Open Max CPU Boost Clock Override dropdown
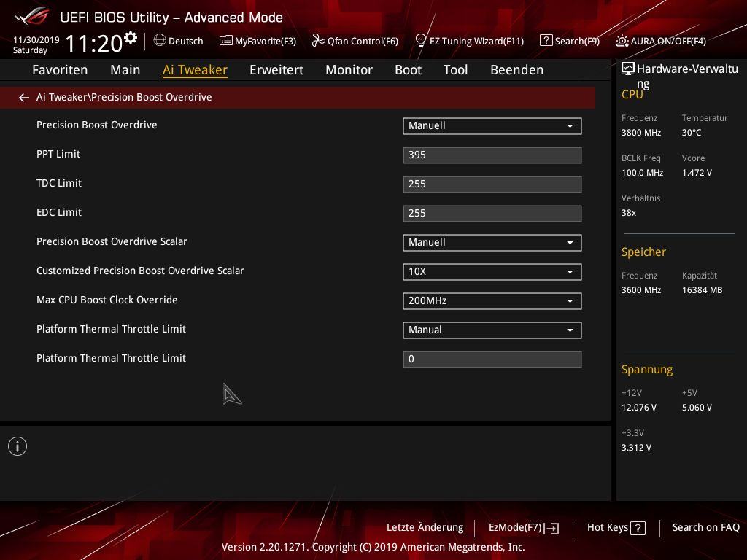747x560 pixels. click(x=492, y=301)
